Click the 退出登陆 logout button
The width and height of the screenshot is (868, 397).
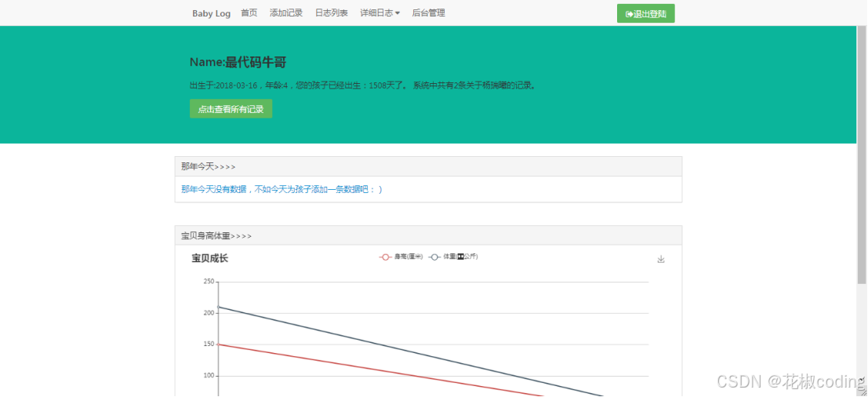pyautogui.click(x=645, y=14)
